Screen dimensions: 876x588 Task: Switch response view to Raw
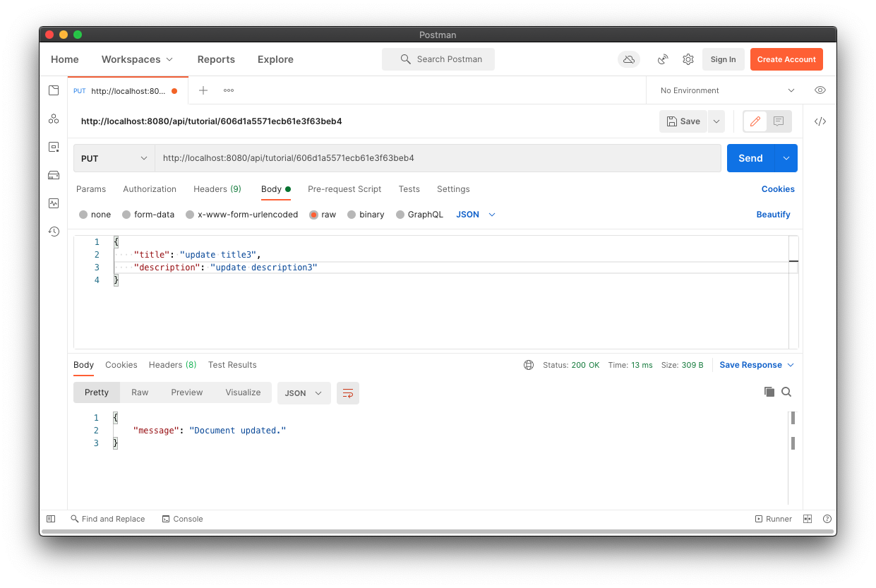pos(140,392)
